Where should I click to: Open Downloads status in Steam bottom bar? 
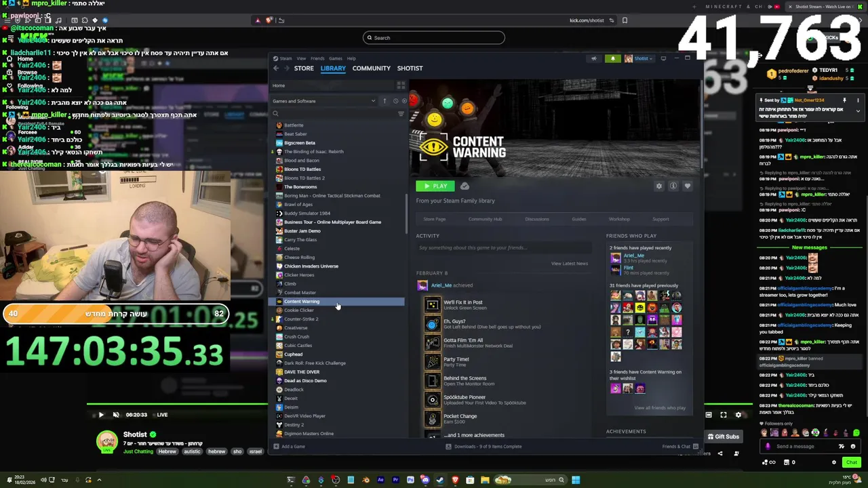click(484, 447)
